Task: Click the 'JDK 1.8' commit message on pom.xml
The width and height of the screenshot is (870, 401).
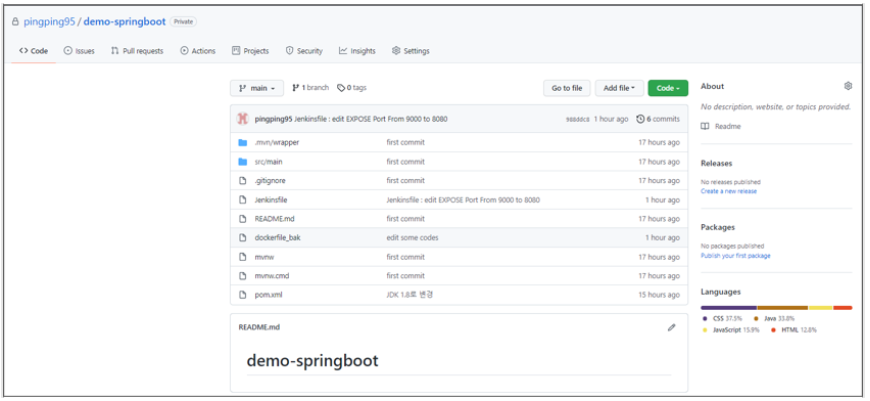Action: [409, 295]
